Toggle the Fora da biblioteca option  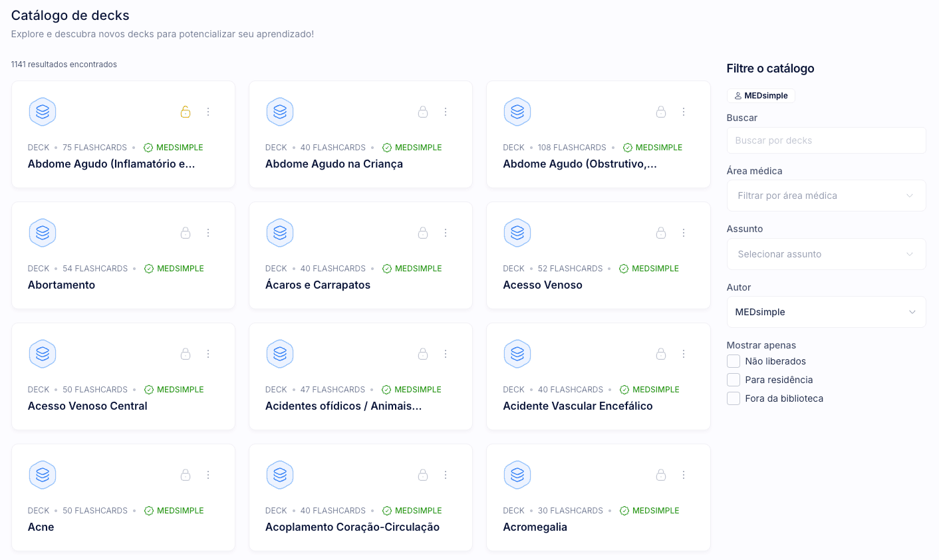click(734, 398)
